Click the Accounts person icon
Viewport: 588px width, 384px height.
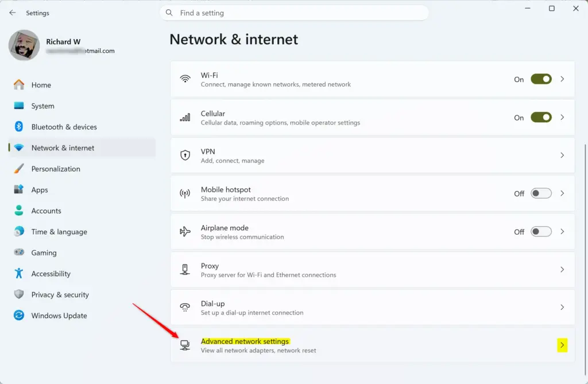pos(19,211)
